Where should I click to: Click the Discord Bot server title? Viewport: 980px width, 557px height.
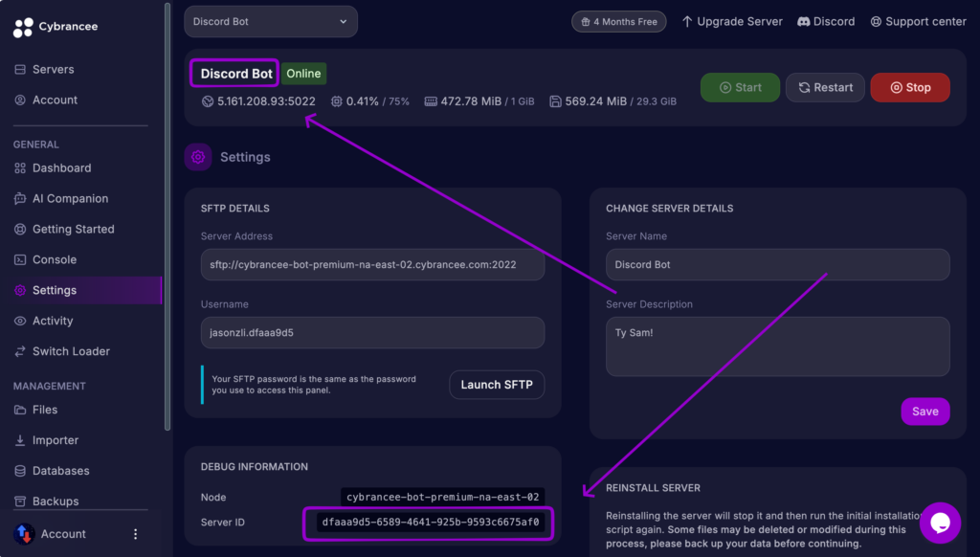point(236,74)
